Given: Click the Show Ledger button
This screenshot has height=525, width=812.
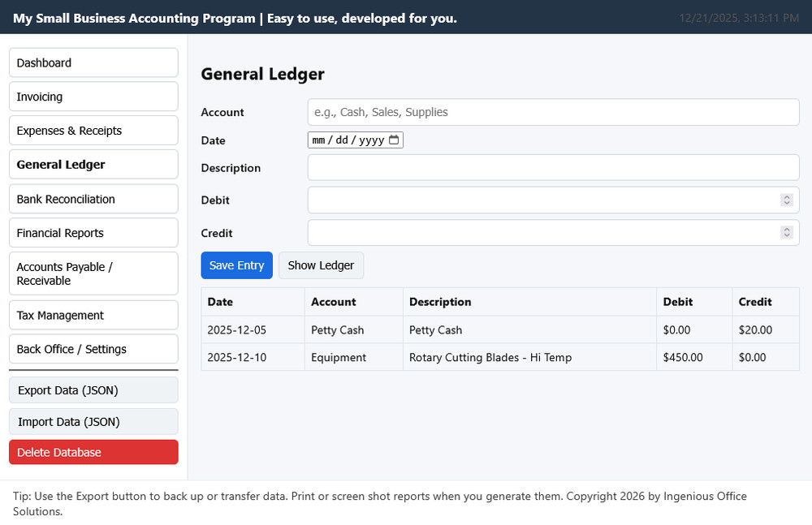Looking at the screenshot, I should point(321,265).
